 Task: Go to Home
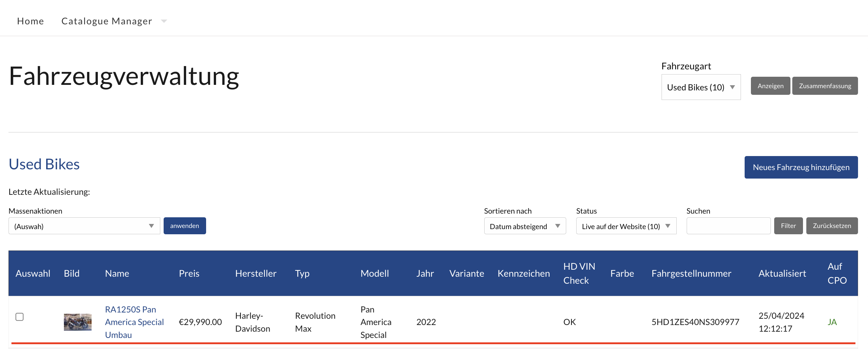[30, 21]
